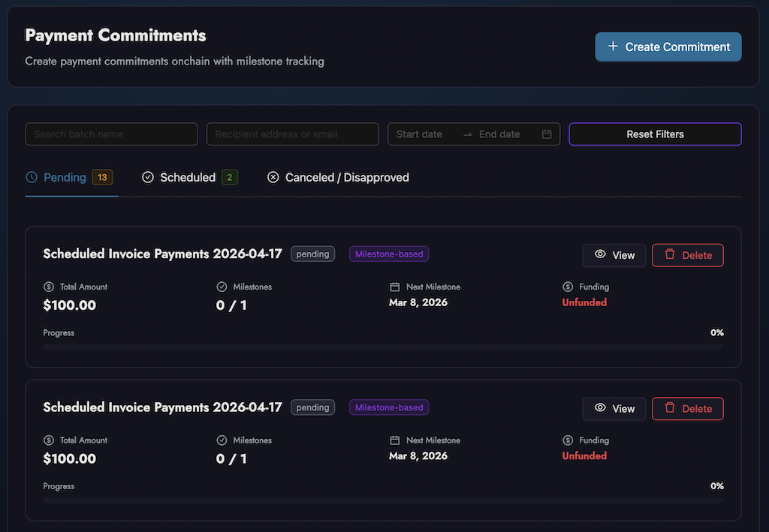Click the 0 / 1 milestones value in second card
The height and width of the screenshot is (532, 769).
(x=231, y=458)
